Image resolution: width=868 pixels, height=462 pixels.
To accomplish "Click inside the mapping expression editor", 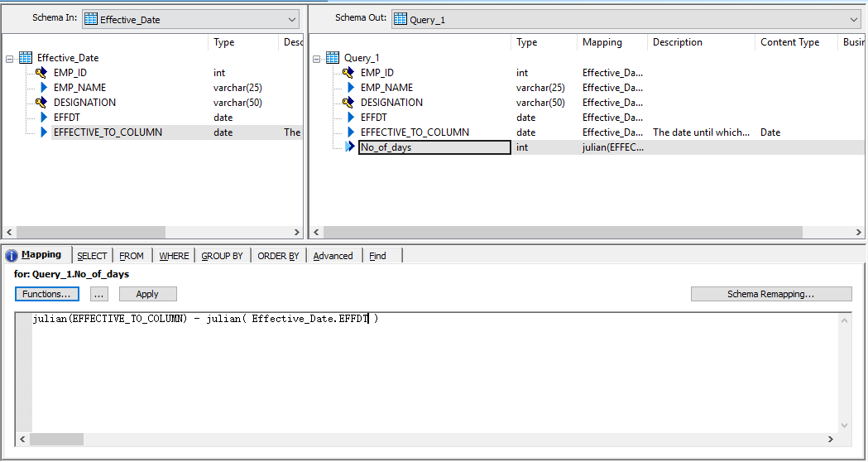I will point(434,373).
